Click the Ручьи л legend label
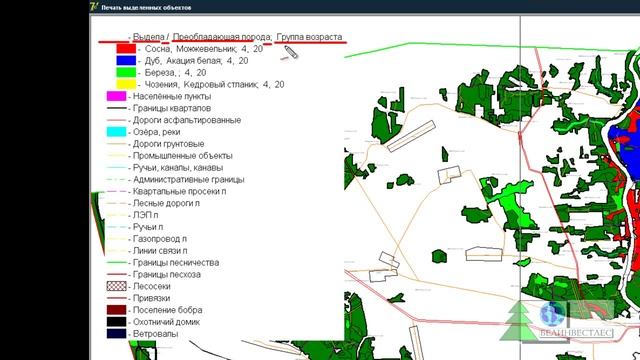 click(148, 227)
